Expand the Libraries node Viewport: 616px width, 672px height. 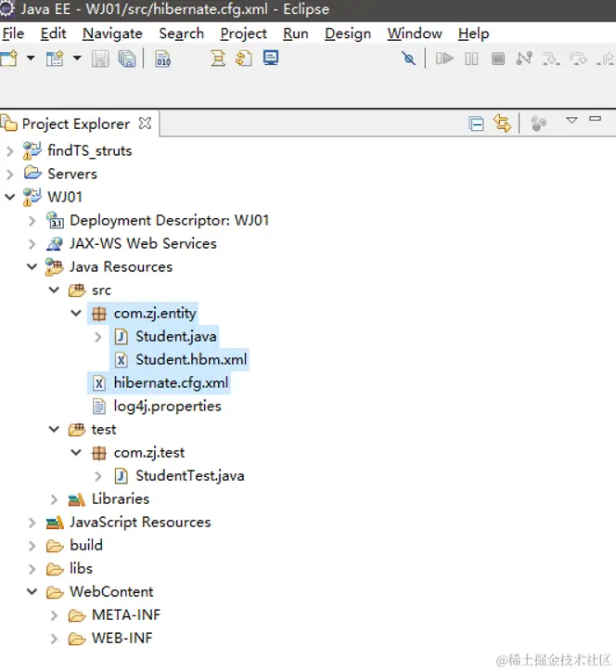pos(54,499)
